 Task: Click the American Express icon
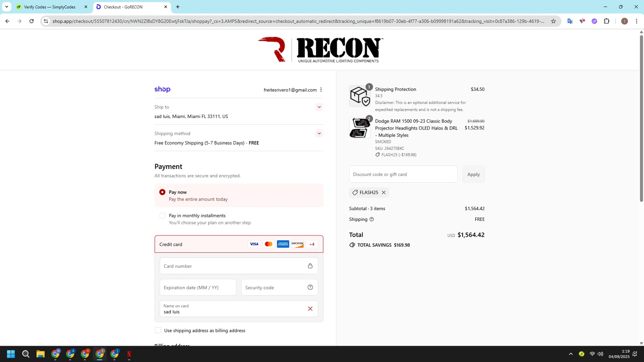(x=283, y=244)
